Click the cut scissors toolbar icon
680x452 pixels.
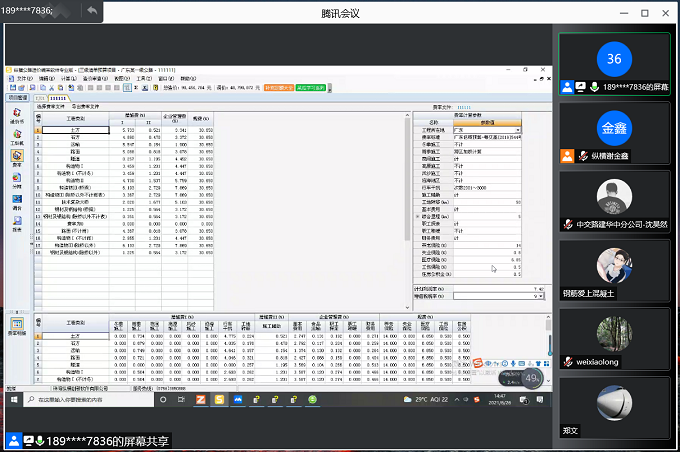pos(51,88)
